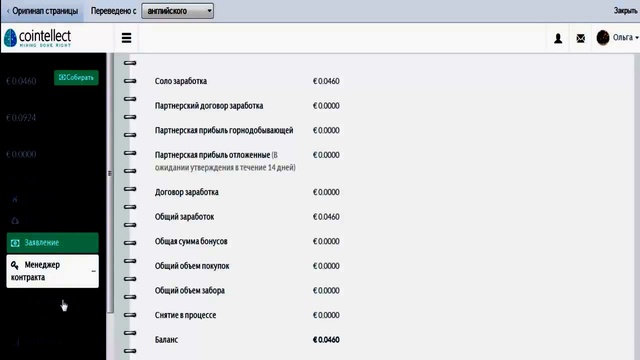This screenshot has width=640, height=360.
Task: Click the money icon beside Заявление
Action: (15, 243)
